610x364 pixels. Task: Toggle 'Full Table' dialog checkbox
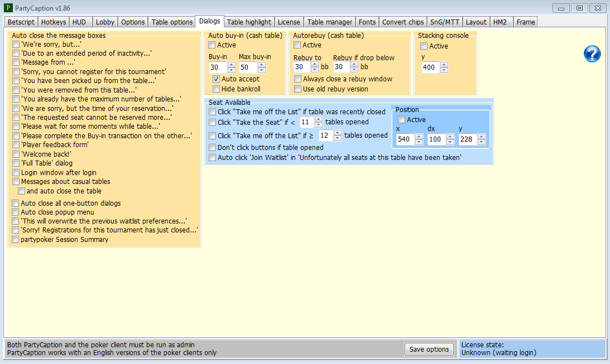coord(16,163)
